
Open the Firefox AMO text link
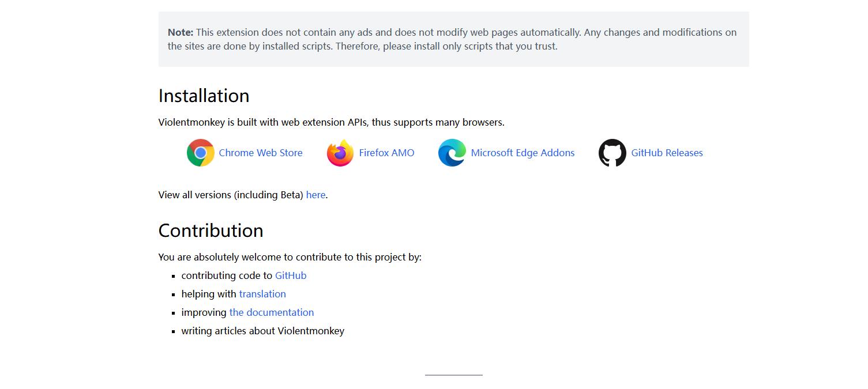pyautogui.click(x=386, y=153)
